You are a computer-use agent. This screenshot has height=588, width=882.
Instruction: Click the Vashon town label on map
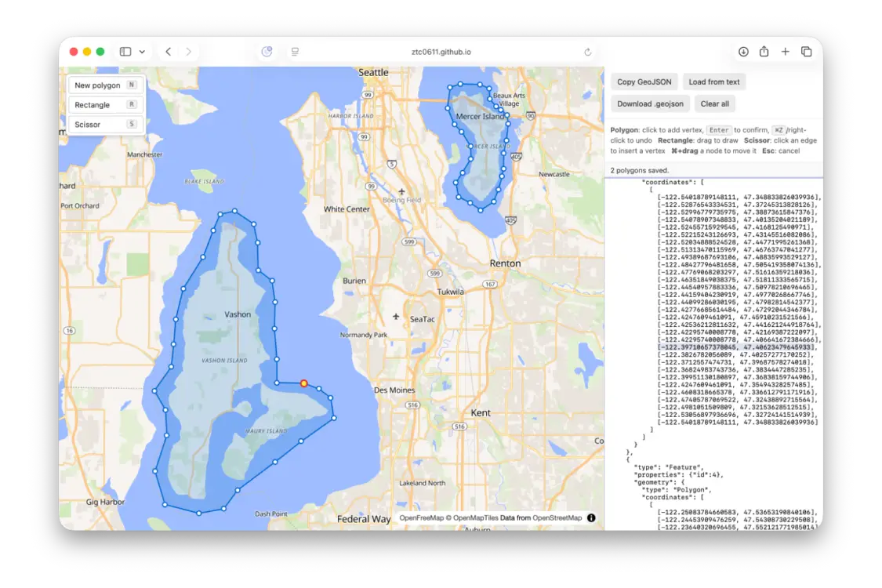[x=238, y=314]
